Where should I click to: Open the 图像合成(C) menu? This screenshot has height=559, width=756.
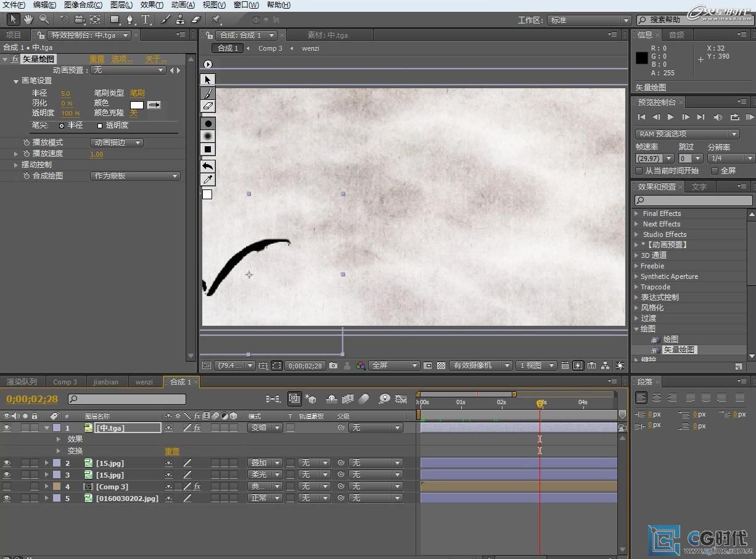click(x=83, y=5)
